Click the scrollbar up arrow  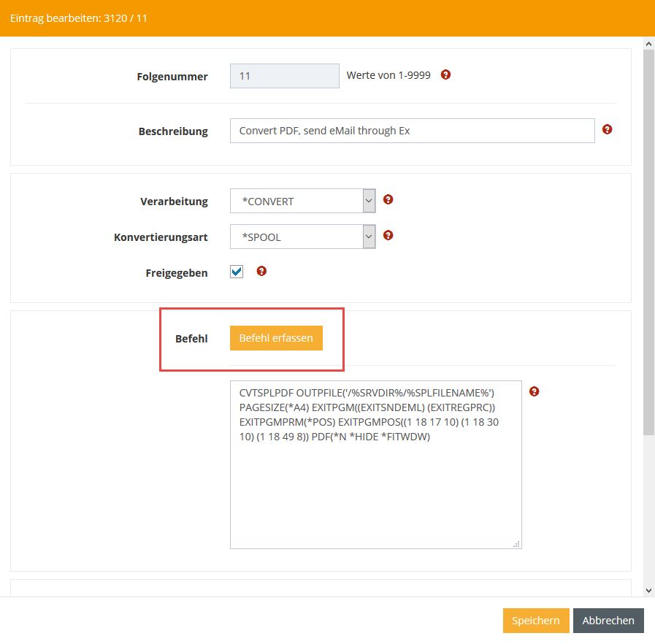tap(648, 44)
